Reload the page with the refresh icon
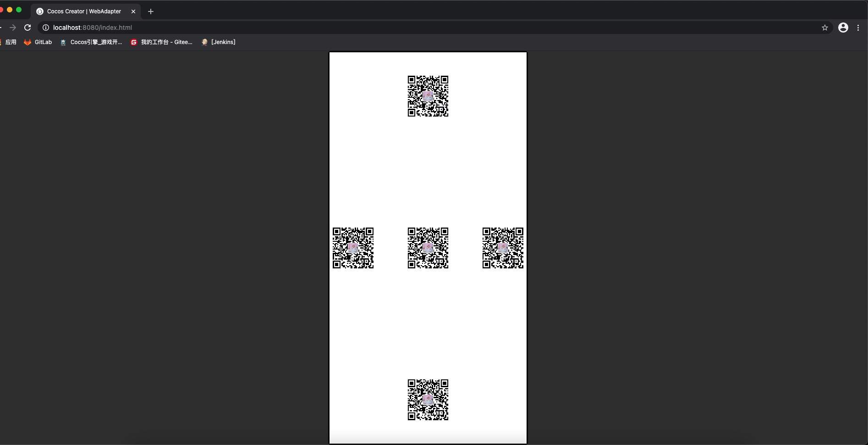This screenshot has width=868, height=445. (x=27, y=28)
